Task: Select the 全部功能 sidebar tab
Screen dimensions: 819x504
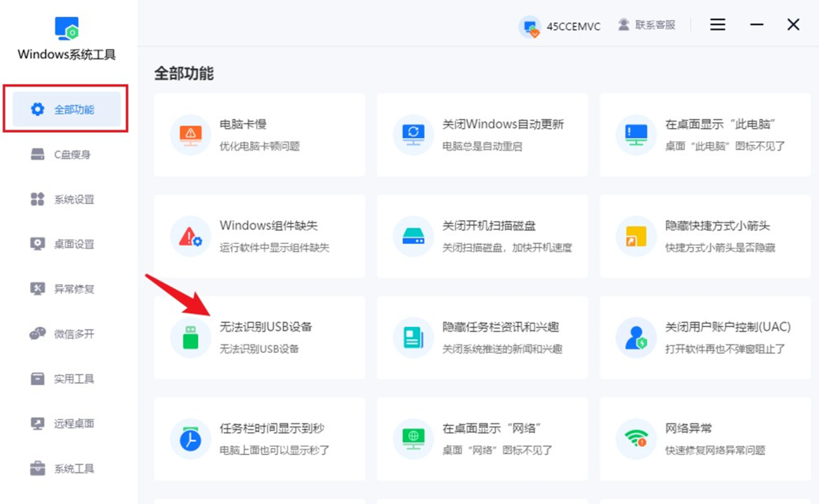Action: click(67, 109)
